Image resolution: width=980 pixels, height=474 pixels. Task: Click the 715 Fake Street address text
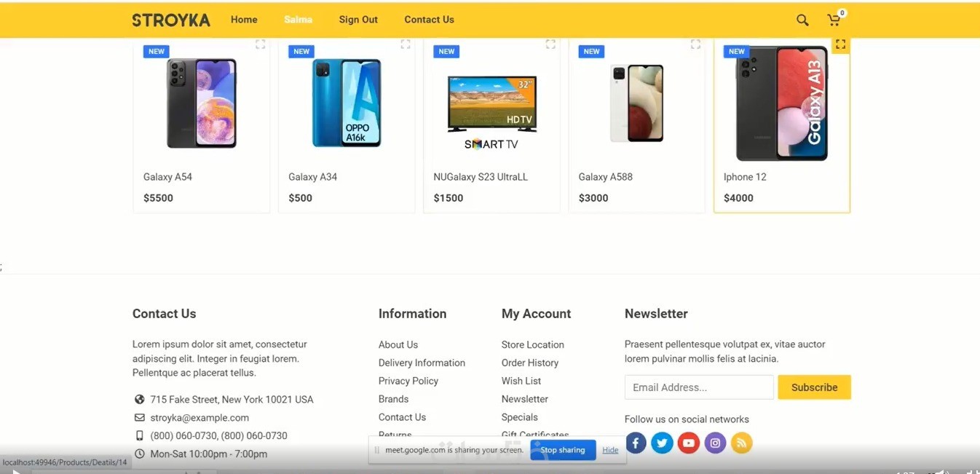232,400
